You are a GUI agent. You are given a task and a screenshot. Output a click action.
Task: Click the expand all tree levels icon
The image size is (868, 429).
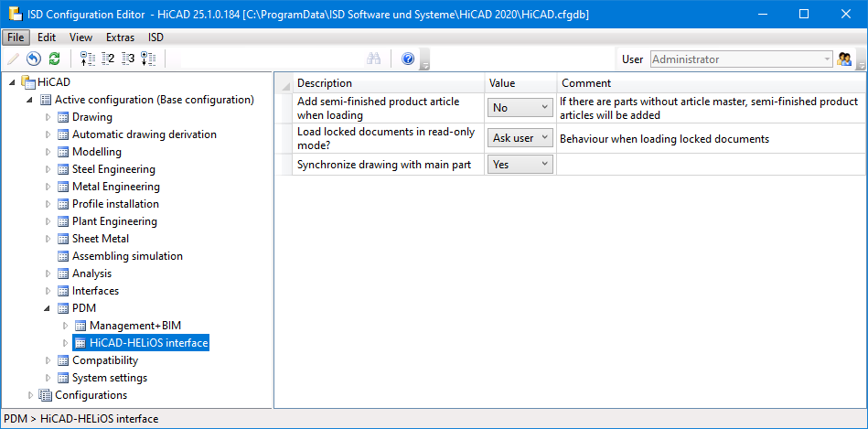(x=148, y=59)
